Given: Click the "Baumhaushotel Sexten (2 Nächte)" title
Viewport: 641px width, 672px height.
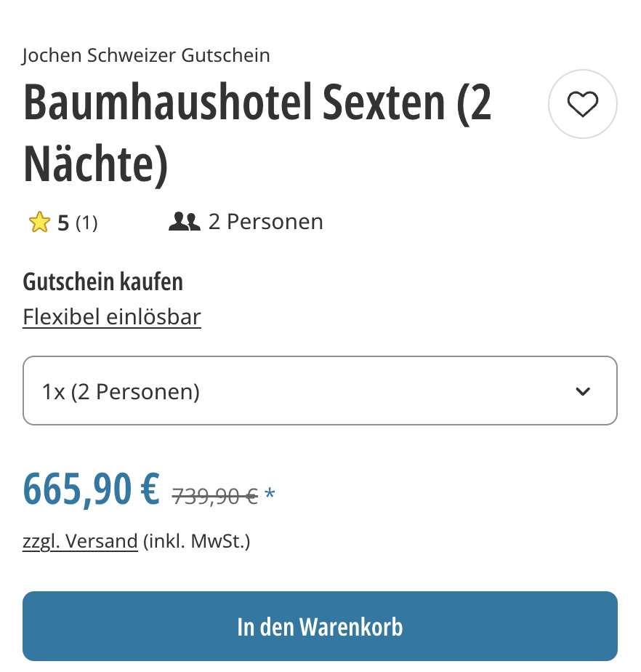Looking at the screenshot, I should tap(257, 133).
